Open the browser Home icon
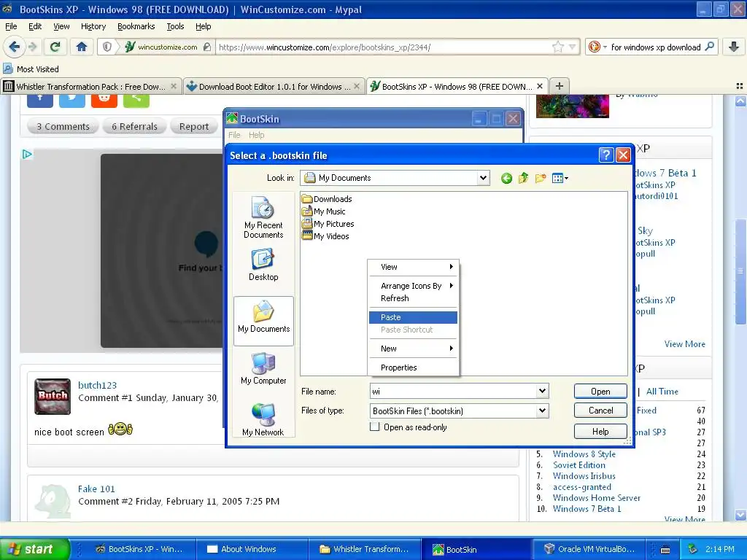 (x=82, y=47)
